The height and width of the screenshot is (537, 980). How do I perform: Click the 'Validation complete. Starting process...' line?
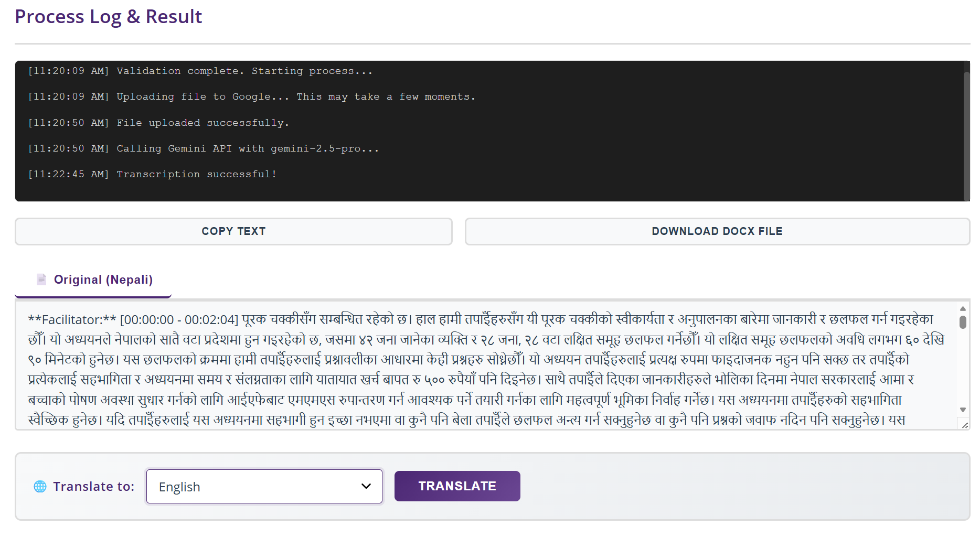point(200,71)
